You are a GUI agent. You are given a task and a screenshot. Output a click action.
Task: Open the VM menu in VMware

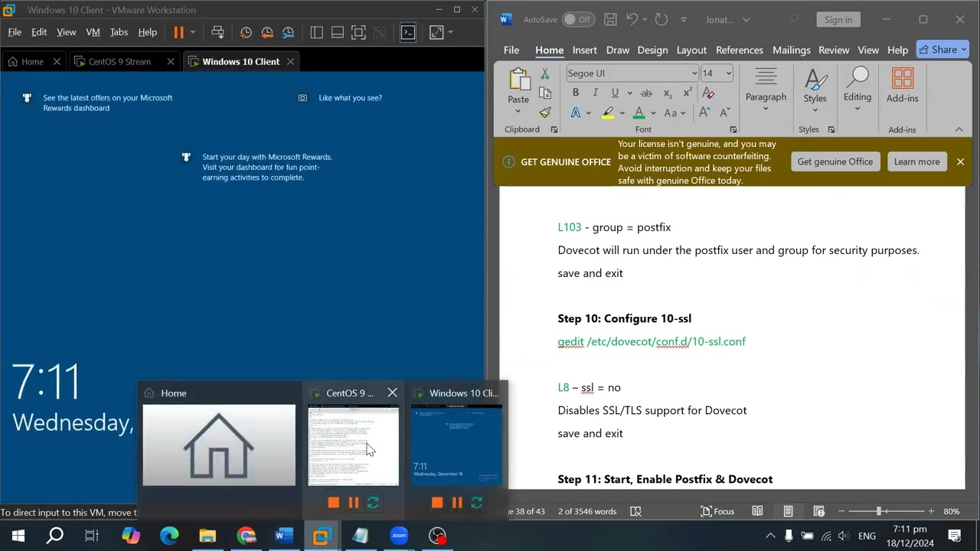click(93, 32)
